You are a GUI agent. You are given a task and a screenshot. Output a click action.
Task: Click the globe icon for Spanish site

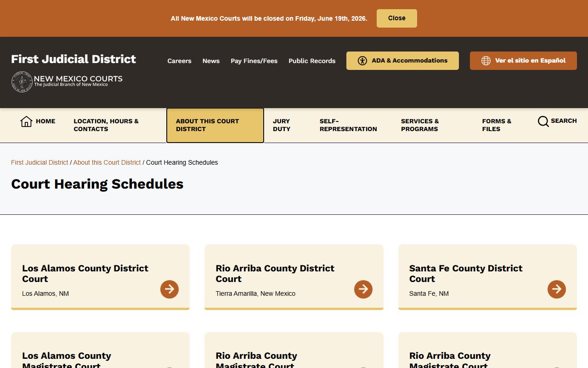[x=486, y=61]
